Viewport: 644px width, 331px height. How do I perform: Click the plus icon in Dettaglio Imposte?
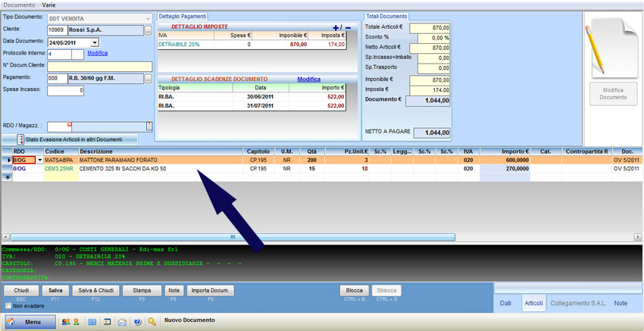click(x=336, y=27)
